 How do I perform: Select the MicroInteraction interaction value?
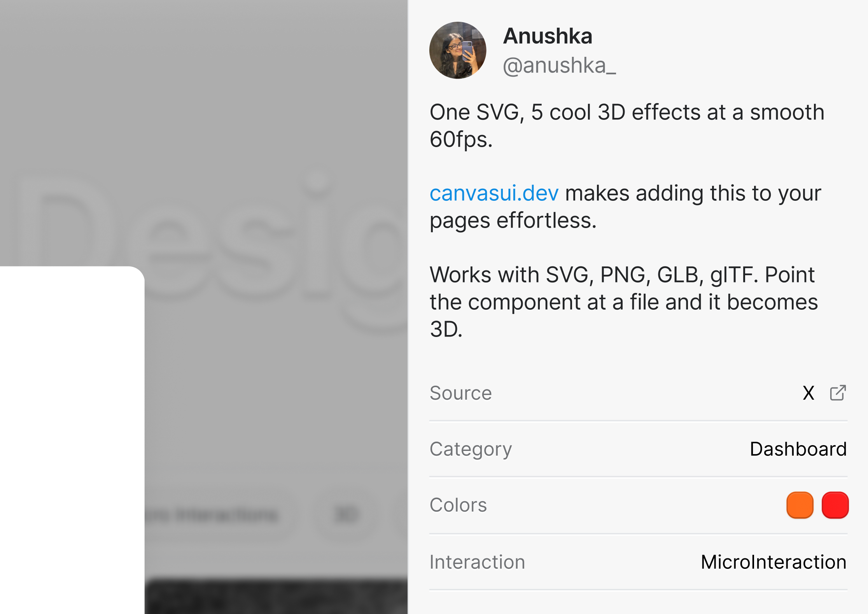[773, 562]
